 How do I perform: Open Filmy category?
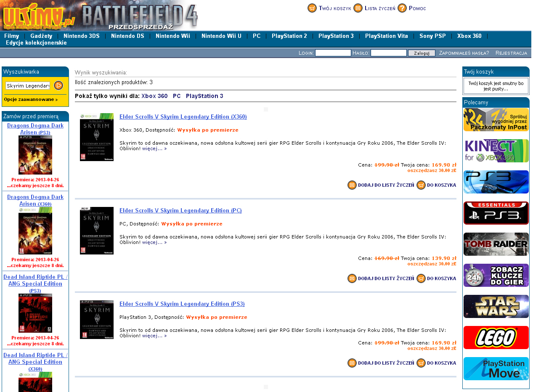12,36
